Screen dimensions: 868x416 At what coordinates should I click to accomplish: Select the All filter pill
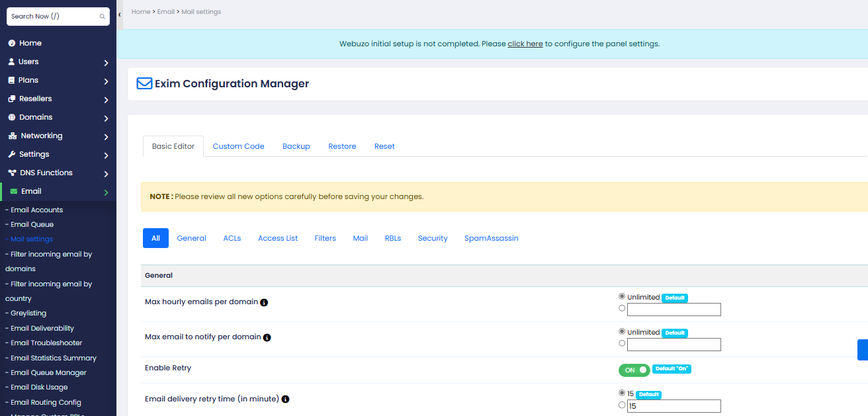155,238
